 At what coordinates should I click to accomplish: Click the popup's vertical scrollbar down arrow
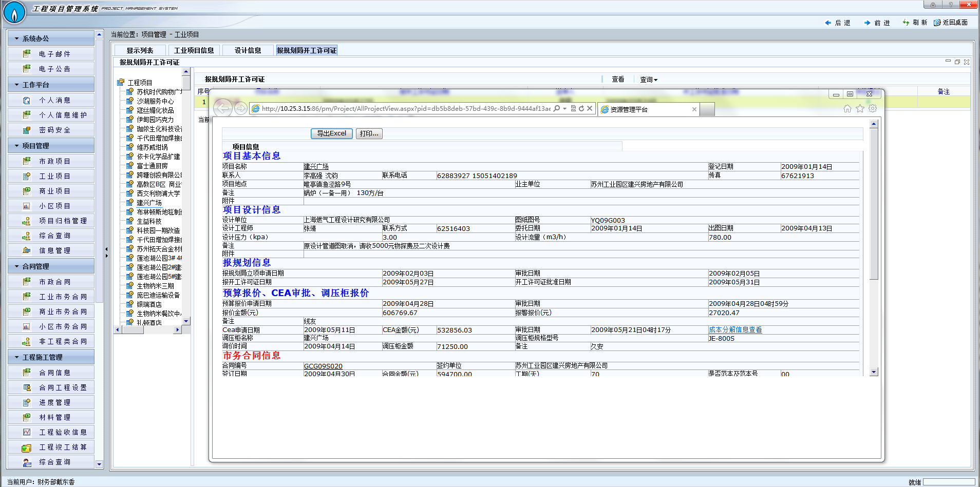(x=874, y=372)
